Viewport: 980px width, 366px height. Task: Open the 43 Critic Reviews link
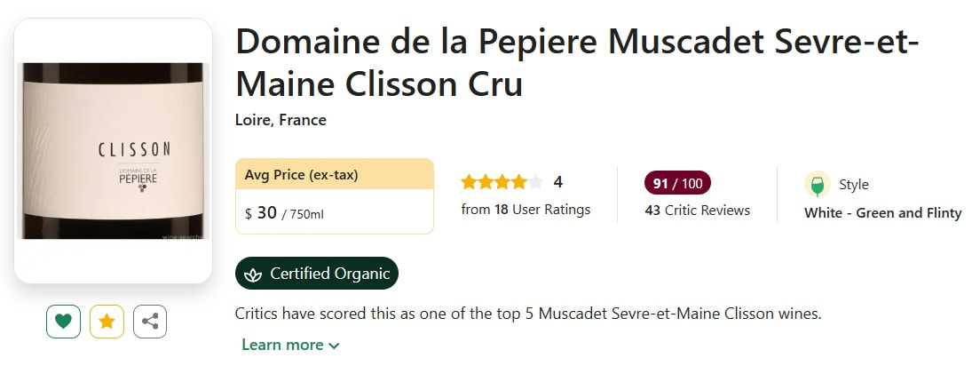[x=697, y=211]
